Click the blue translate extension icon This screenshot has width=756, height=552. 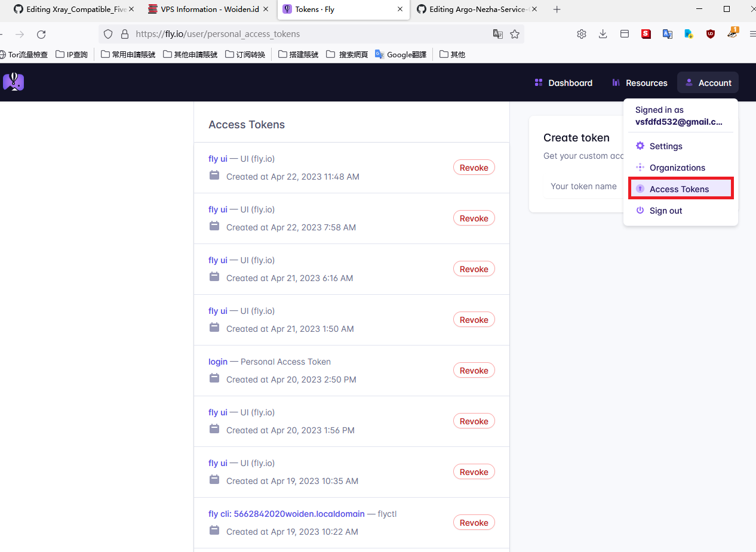coord(668,34)
